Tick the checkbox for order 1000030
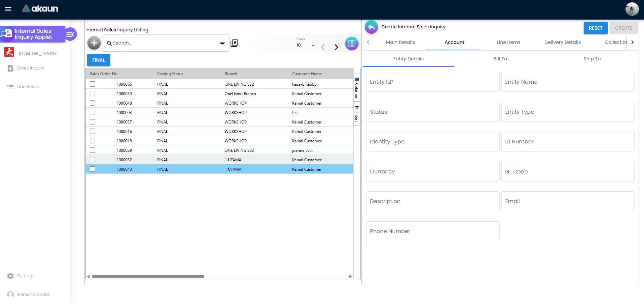 click(x=92, y=93)
